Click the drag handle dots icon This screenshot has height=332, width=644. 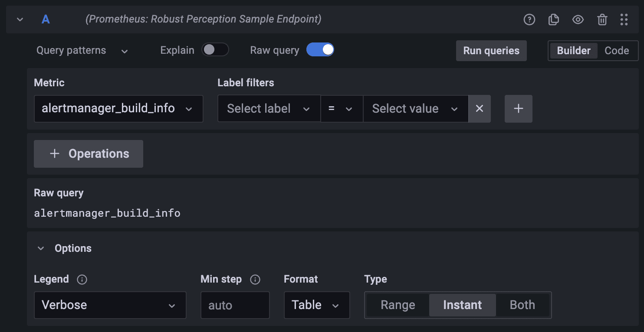tap(624, 20)
